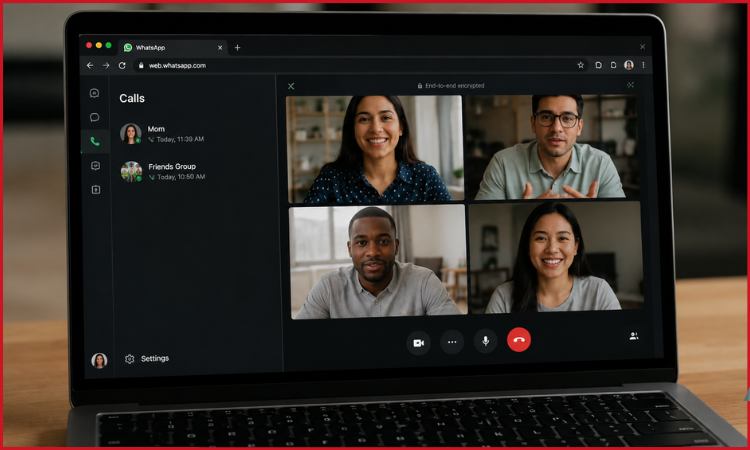Open the browser three-dot menu

click(643, 65)
